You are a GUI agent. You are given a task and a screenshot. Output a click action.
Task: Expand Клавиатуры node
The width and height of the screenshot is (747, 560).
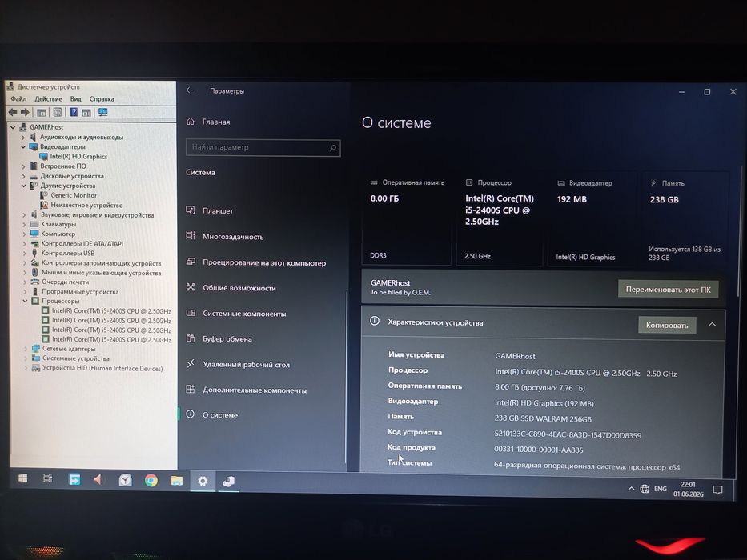tap(24, 224)
